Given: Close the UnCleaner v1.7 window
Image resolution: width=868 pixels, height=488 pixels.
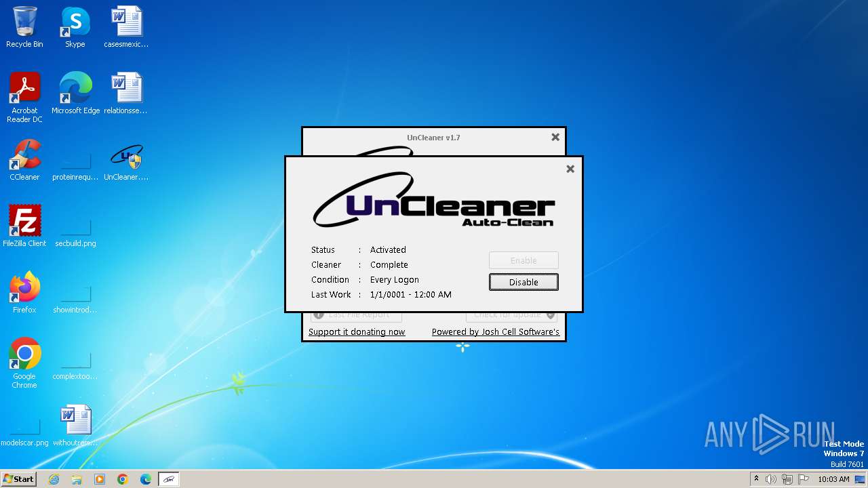Looking at the screenshot, I should pos(555,137).
